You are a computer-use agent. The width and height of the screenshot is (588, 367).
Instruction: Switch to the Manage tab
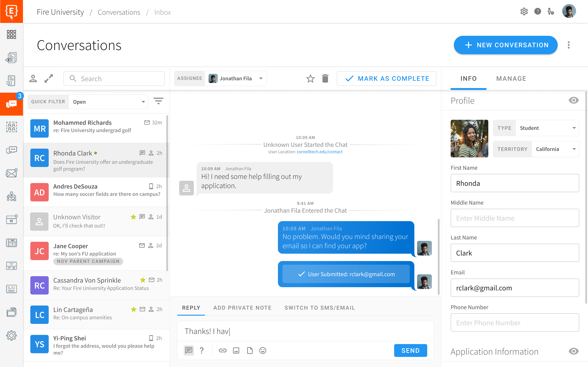tap(511, 78)
